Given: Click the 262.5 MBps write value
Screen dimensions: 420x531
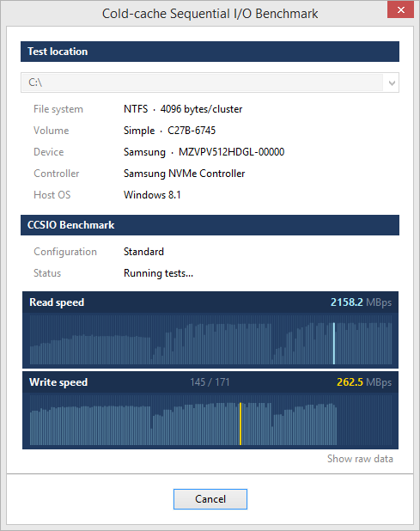Looking at the screenshot, I should (364, 382).
